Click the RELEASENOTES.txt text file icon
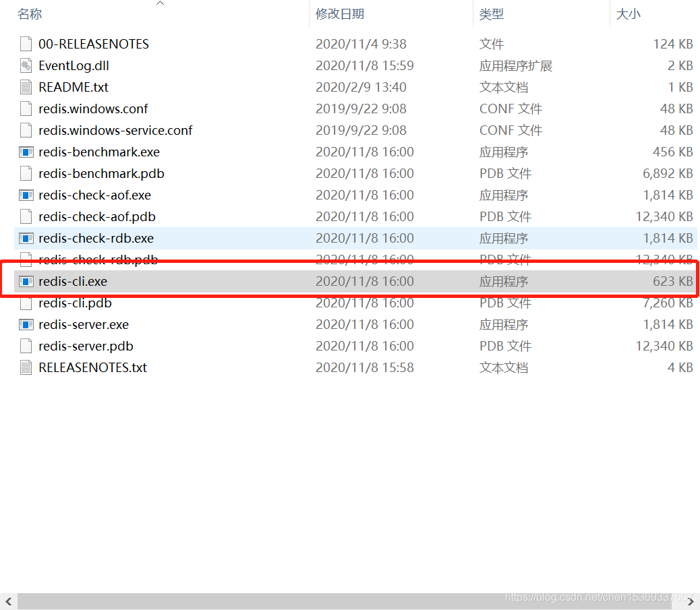Viewport: 700px width, 610px height. point(26,368)
